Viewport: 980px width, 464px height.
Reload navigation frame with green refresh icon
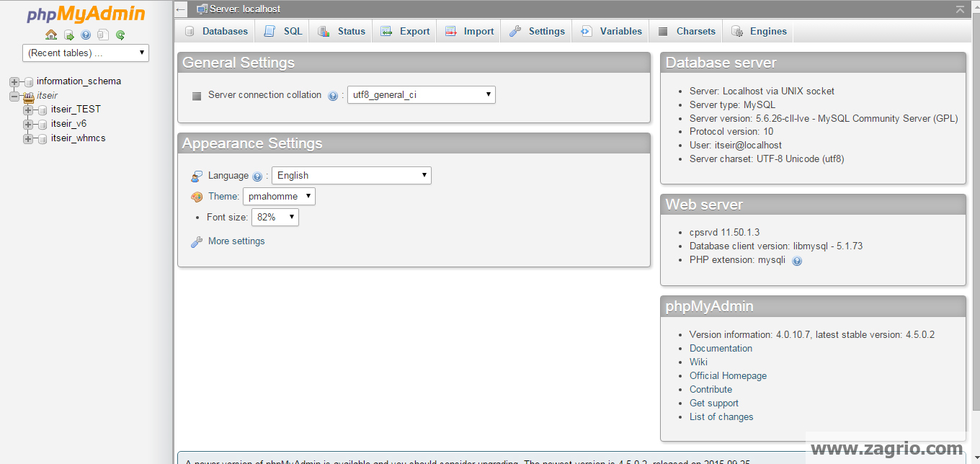pos(120,35)
